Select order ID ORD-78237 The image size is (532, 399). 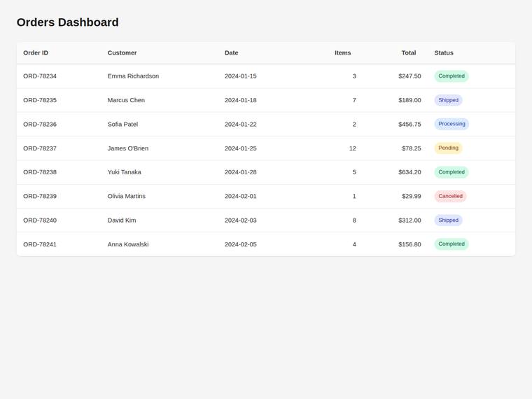40,148
